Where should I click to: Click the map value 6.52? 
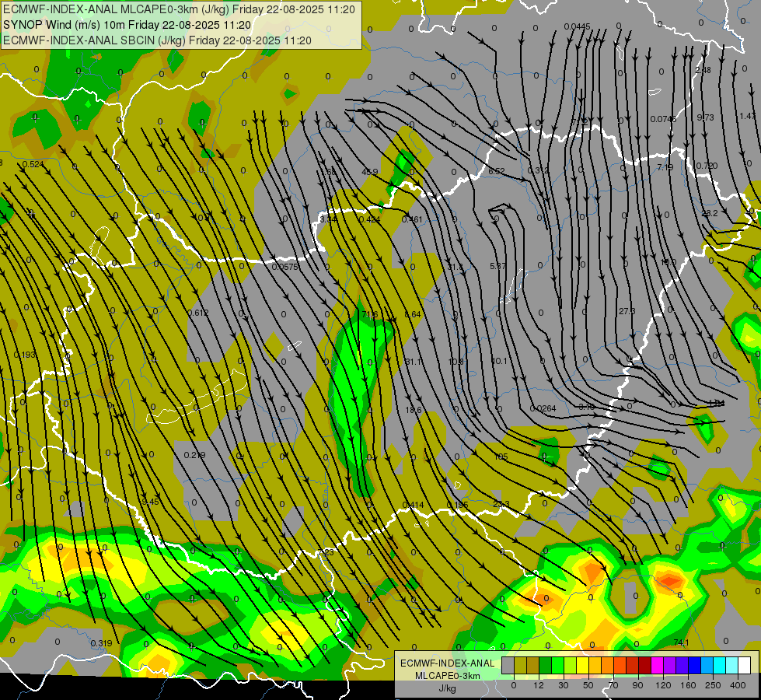[x=497, y=171]
